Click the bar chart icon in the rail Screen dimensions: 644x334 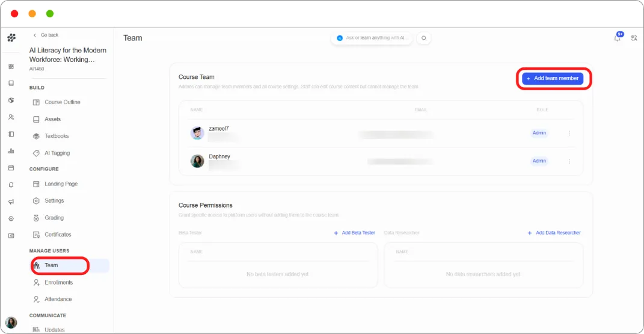tap(11, 151)
